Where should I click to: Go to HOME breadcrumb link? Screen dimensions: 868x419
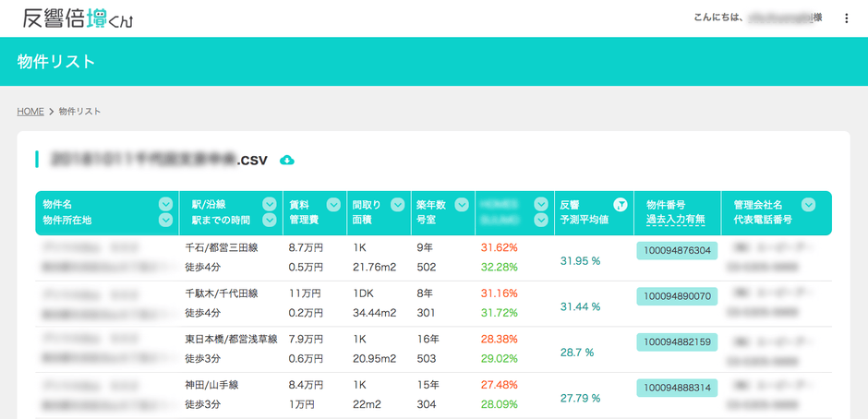pos(30,112)
